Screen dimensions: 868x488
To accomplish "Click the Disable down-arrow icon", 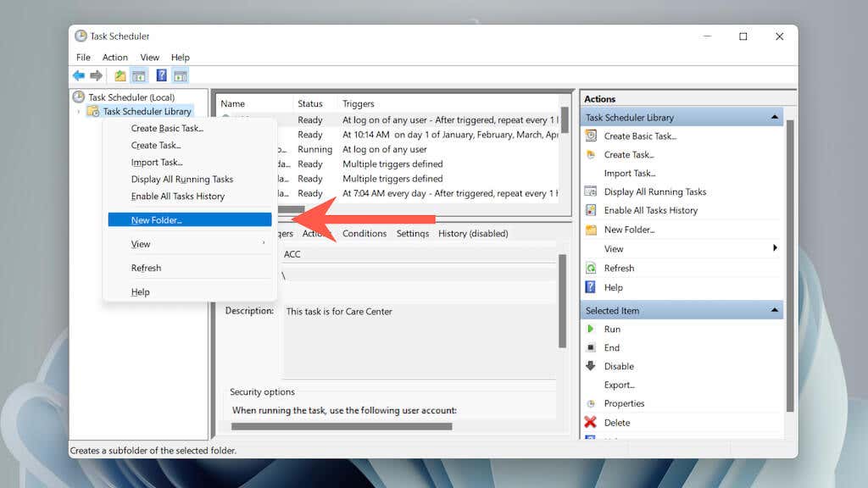I will (x=591, y=366).
